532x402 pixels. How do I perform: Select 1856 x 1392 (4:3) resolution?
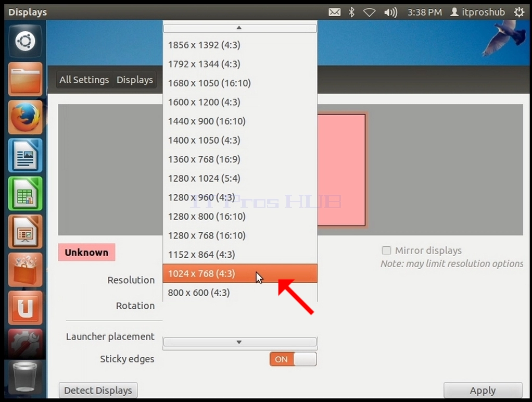[x=240, y=45]
